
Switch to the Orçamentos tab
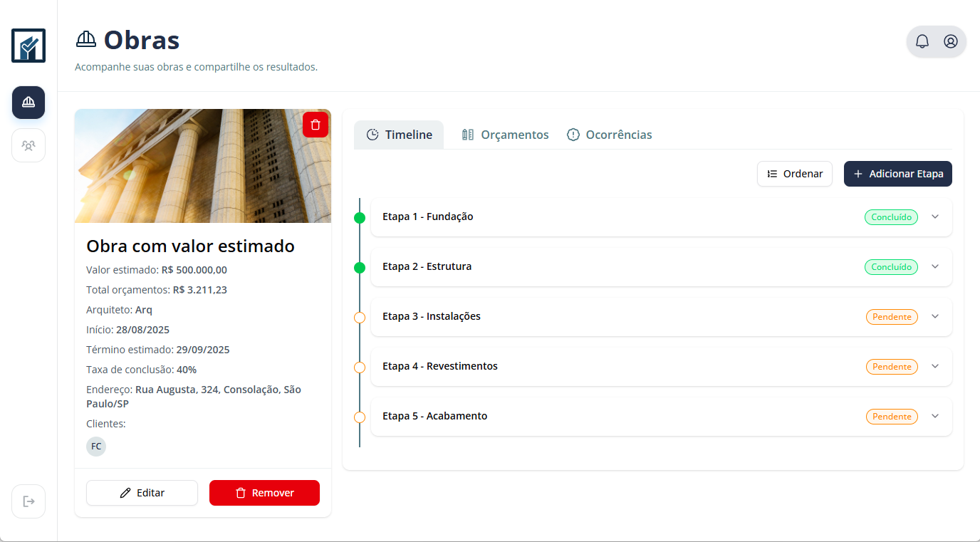(505, 135)
